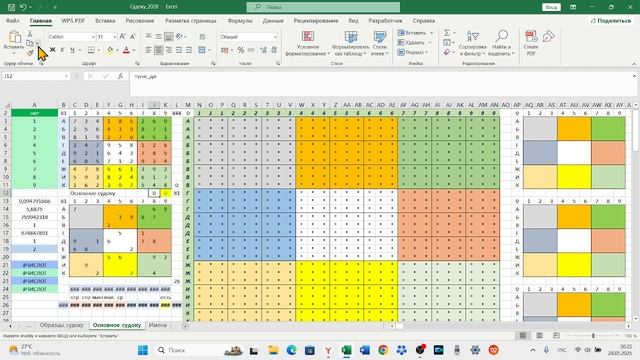Click the Paste (Вставить) clipboard icon
This screenshot has width=640, height=360.
tap(14, 37)
